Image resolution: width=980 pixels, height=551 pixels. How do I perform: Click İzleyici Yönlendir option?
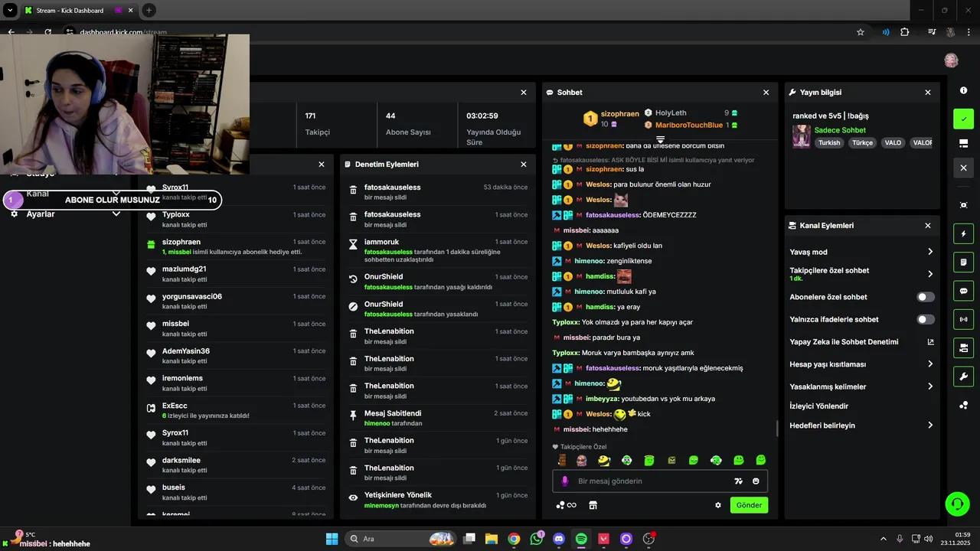(818, 406)
